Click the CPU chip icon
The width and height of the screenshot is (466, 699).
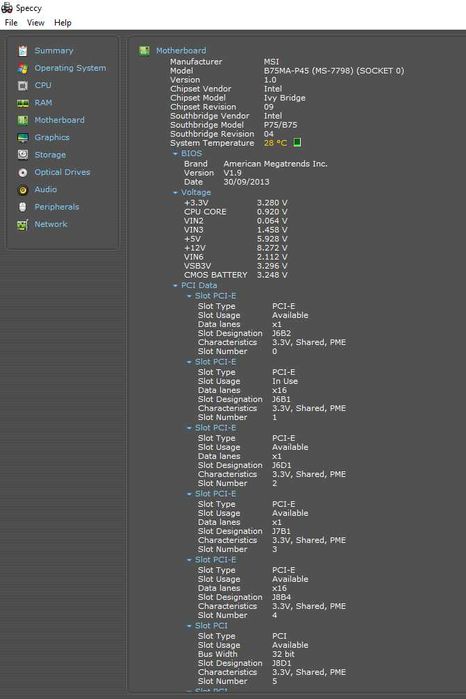(x=23, y=86)
